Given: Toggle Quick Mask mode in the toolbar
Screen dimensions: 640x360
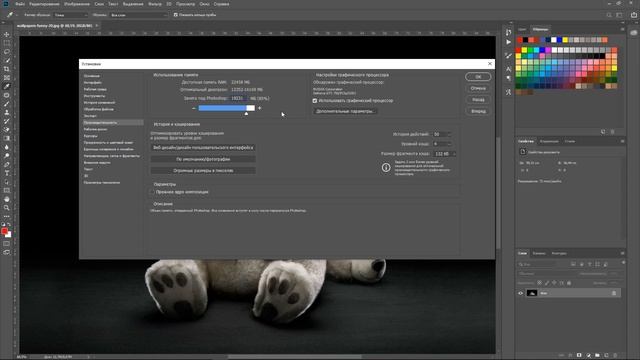Looking at the screenshot, I should click(7, 244).
